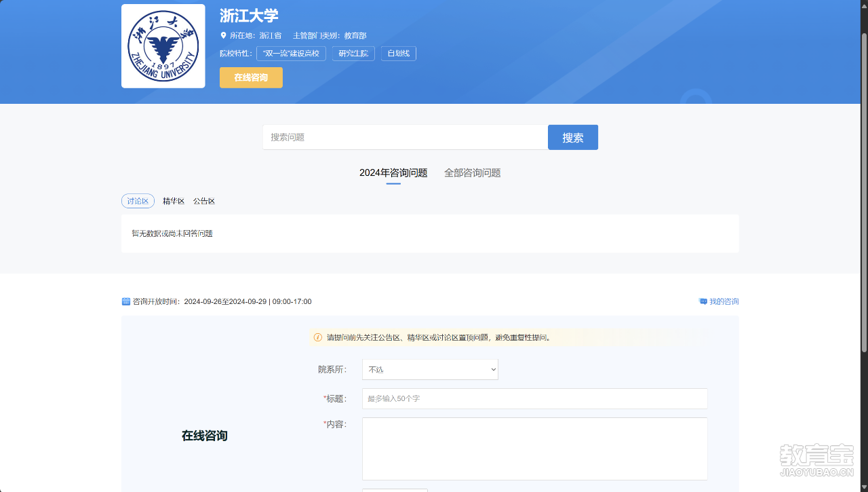Click the 在线咨询 heading beside the form

205,436
